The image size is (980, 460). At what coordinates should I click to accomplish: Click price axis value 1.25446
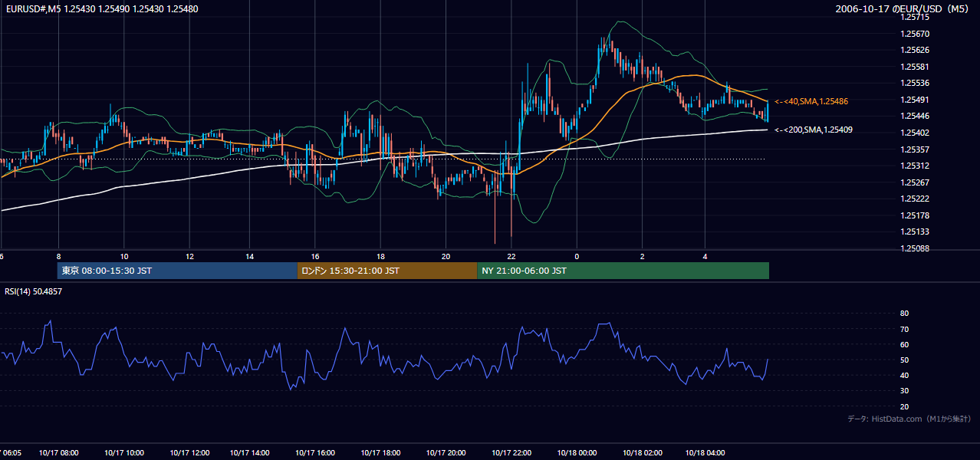pos(915,116)
